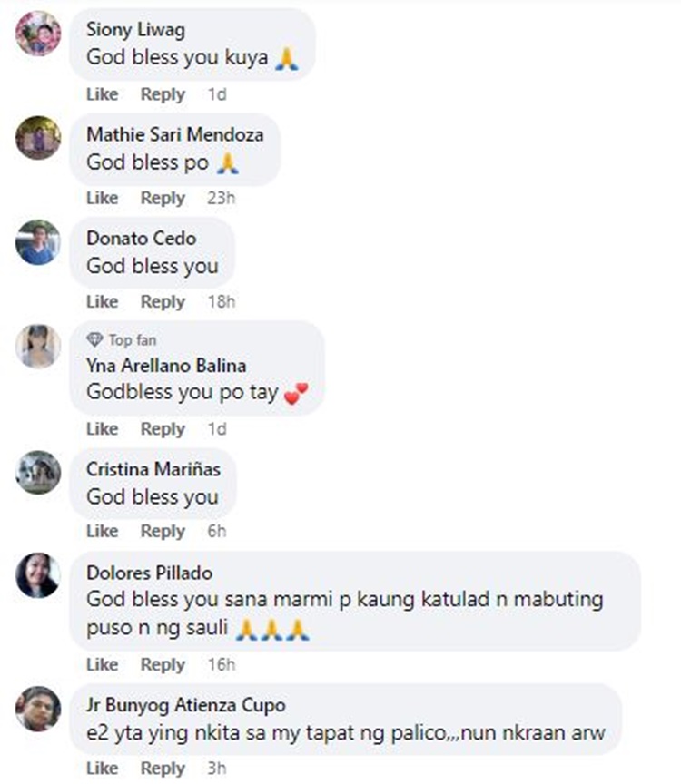Click the 3h timestamp on last comment
This screenshot has height=784, width=681.
pos(217,768)
